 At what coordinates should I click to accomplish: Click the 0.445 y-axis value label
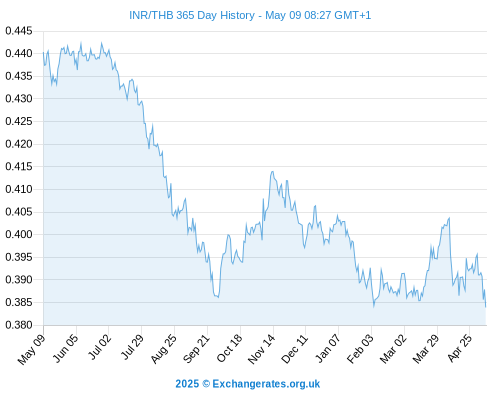pos(19,31)
